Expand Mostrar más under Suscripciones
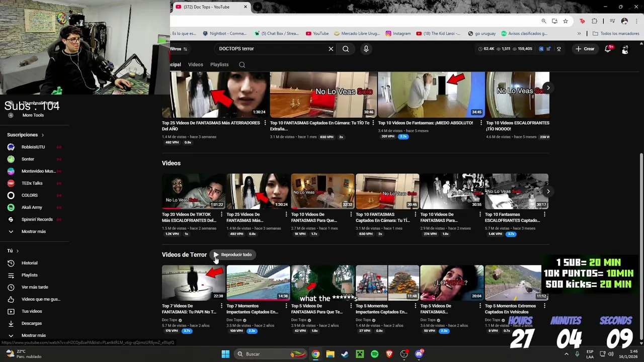This screenshot has width=644, height=362. [34, 231]
